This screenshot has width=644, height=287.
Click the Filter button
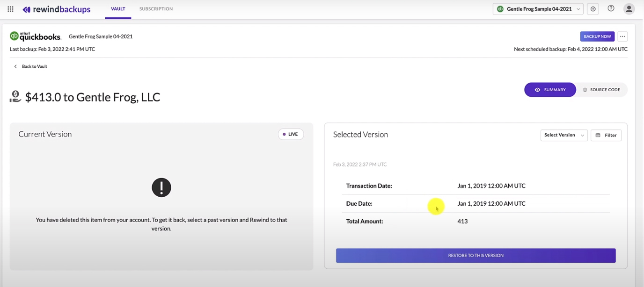tap(606, 135)
